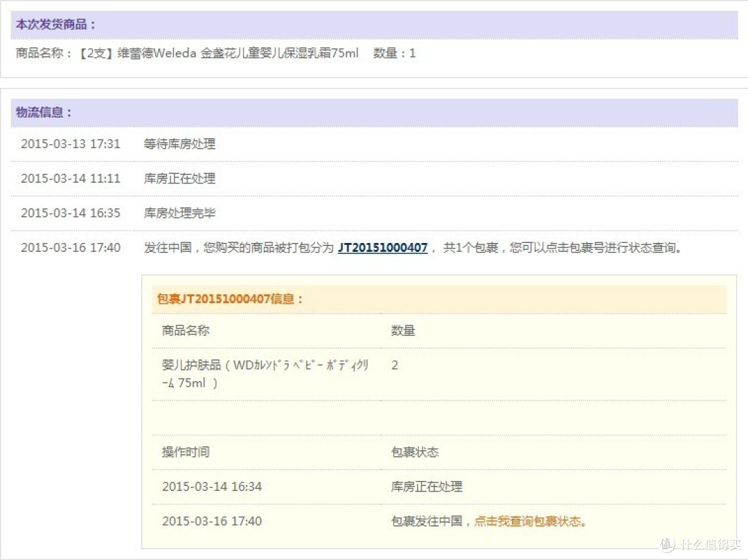748x560 pixels.
Task: Click package status 库房正在处理 at 16:34
Action: click(427, 487)
